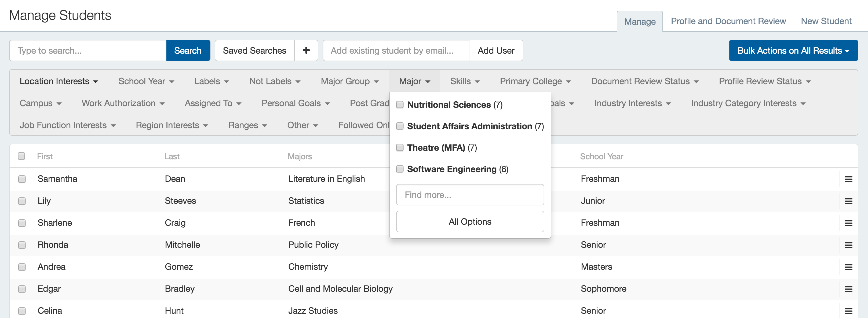The image size is (868, 318).
Task: Check the Nutritional Sciences major option
Action: point(400,105)
